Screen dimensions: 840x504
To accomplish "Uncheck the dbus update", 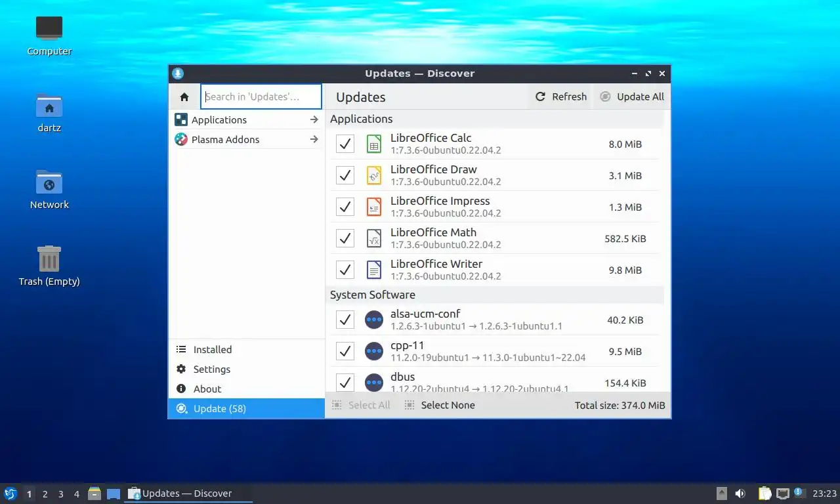I will pyautogui.click(x=345, y=383).
